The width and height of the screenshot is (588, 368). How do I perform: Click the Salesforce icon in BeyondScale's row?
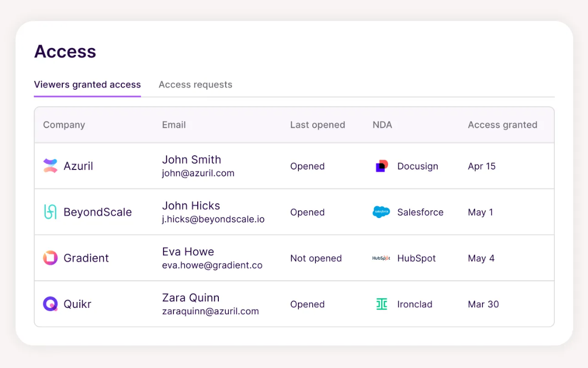(x=381, y=212)
